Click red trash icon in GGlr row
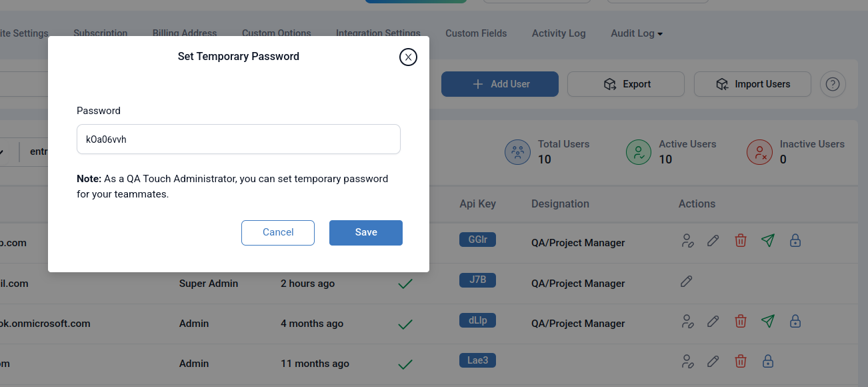 [x=740, y=241]
